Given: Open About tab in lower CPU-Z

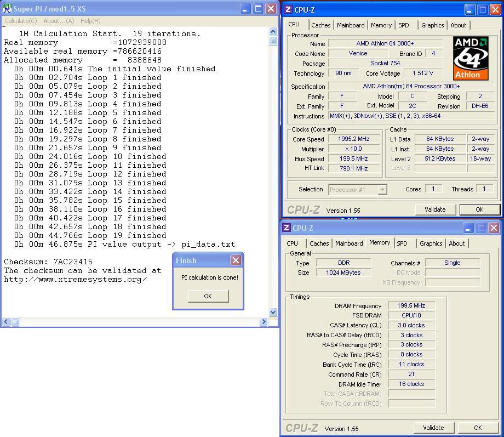Looking at the screenshot, I should click(457, 243).
